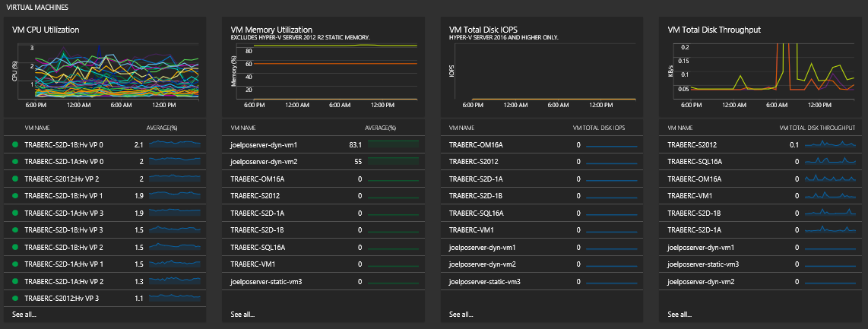The height and width of the screenshot is (329, 868).
Task: Open See all in VM Total Disk IOPS
Action: [x=461, y=314]
